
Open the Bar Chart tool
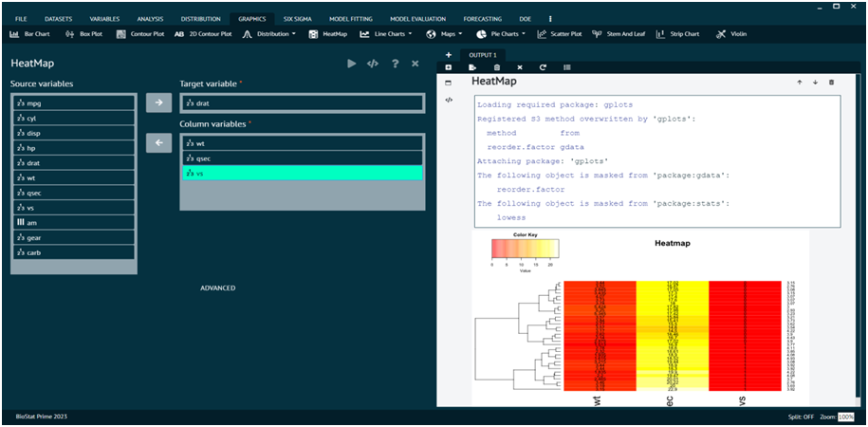tap(30, 34)
